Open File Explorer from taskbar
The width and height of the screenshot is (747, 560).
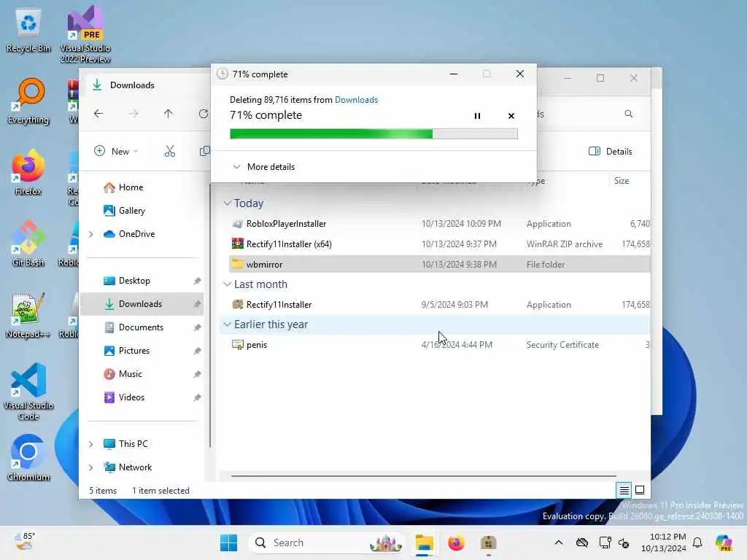coord(424,542)
